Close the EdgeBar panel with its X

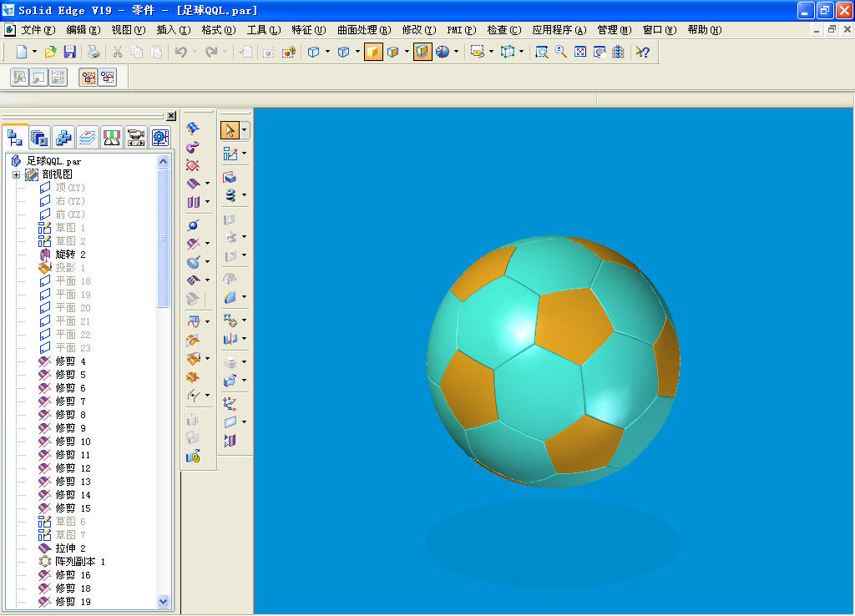(x=171, y=116)
